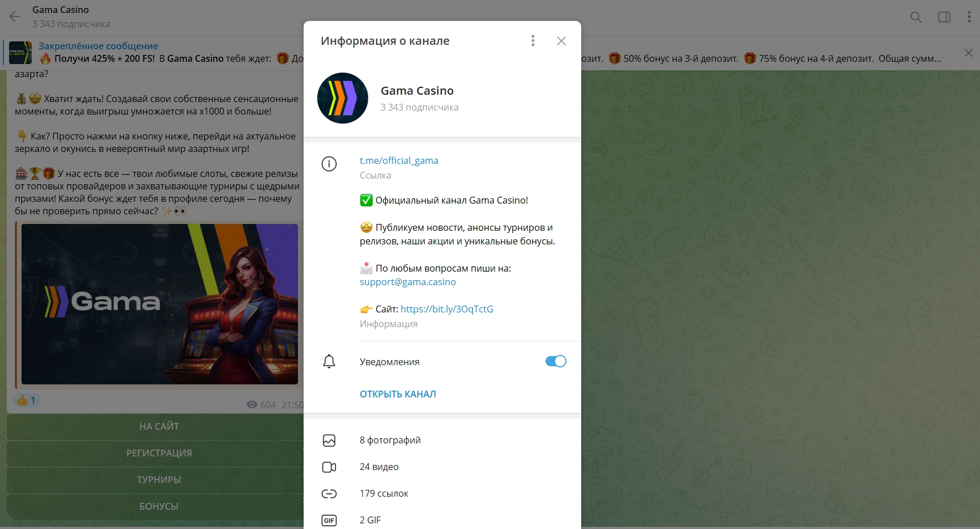Click the НА САЙТ button under the post
This screenshot has height=529, width=980.
click(159, 426)
